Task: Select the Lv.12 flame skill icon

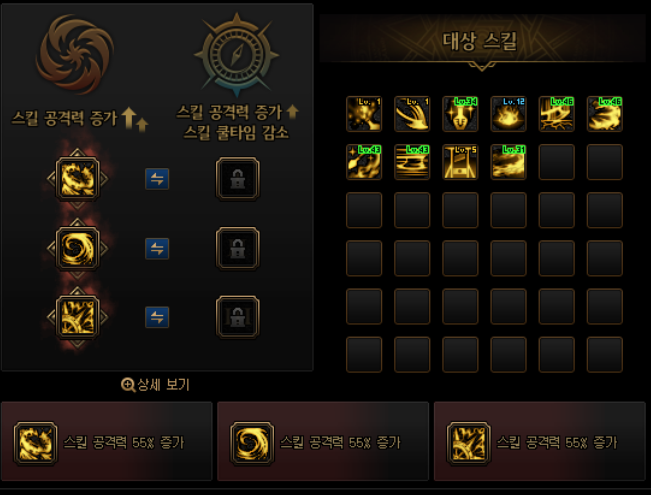Action: (x=508, y=114)
